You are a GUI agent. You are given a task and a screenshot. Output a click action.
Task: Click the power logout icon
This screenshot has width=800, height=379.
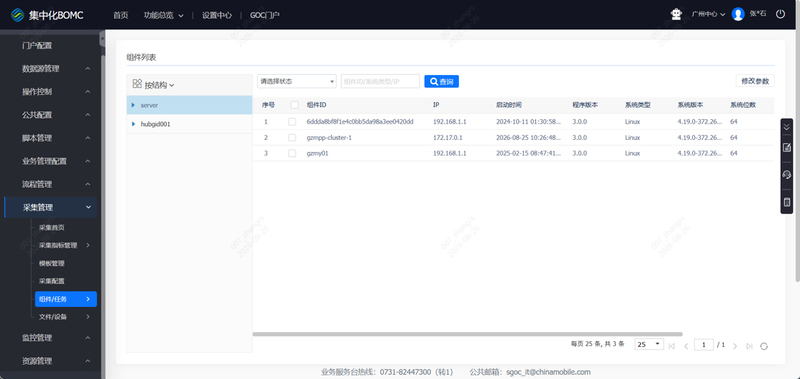(780, 14)
